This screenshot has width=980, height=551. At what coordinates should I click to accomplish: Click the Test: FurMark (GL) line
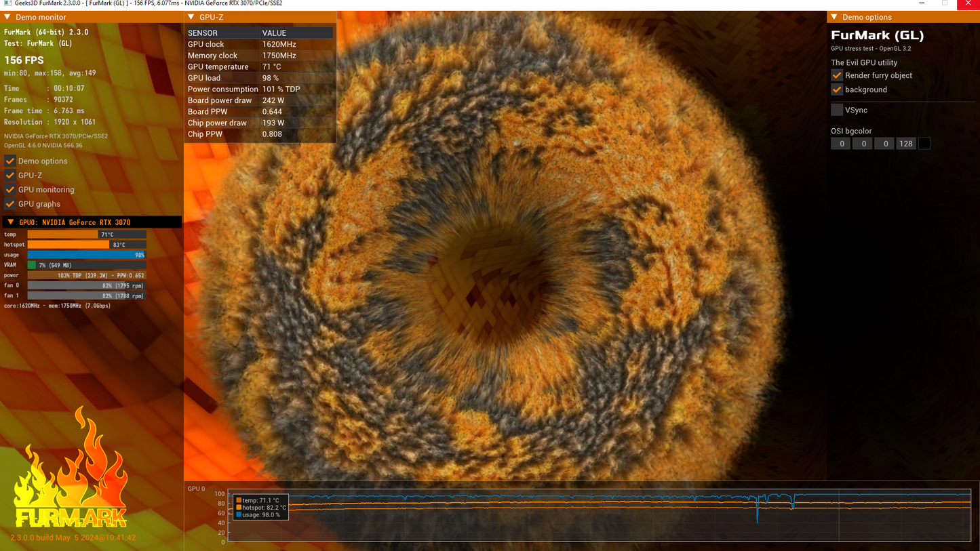tap(38, 43)
